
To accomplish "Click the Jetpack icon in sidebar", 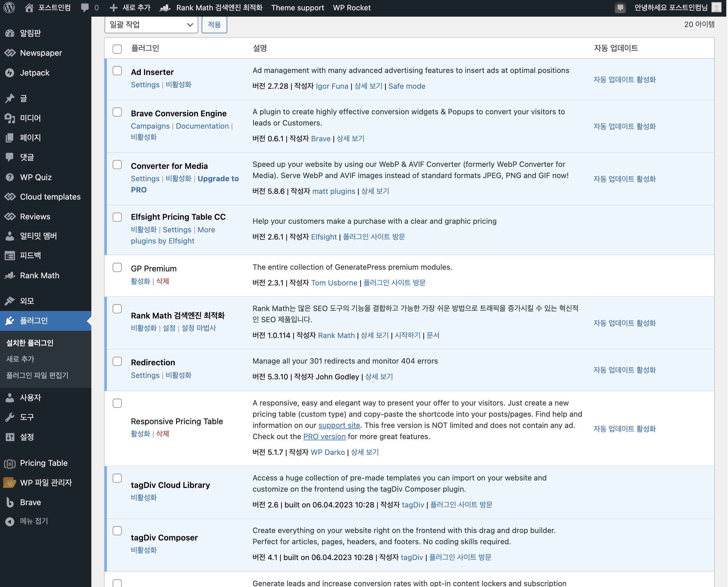I will 10,73.
